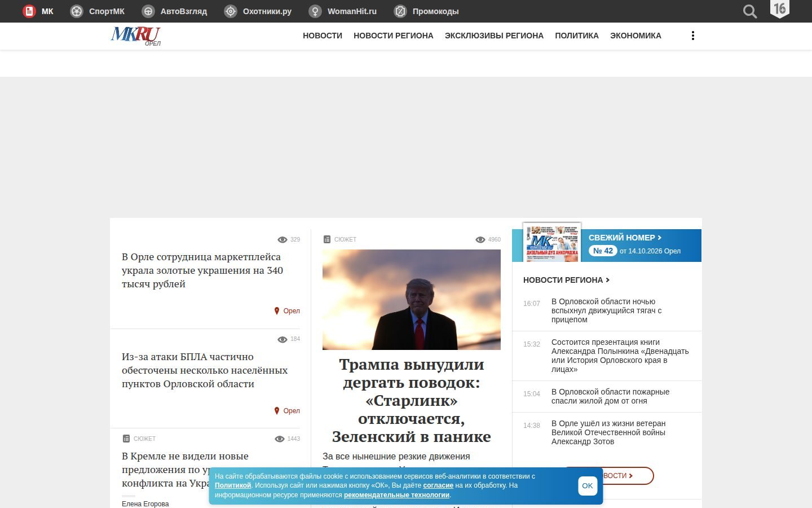Open author Елена Егорова's page
Screen dimensions: 812x508
point(145,504)
